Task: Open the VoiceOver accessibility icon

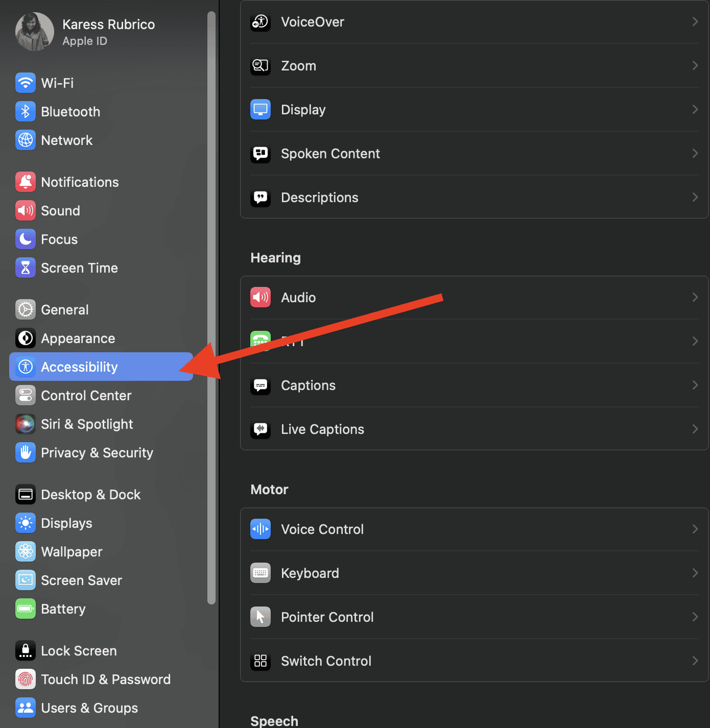Action: pyautogui.click(x=261, y=22)
